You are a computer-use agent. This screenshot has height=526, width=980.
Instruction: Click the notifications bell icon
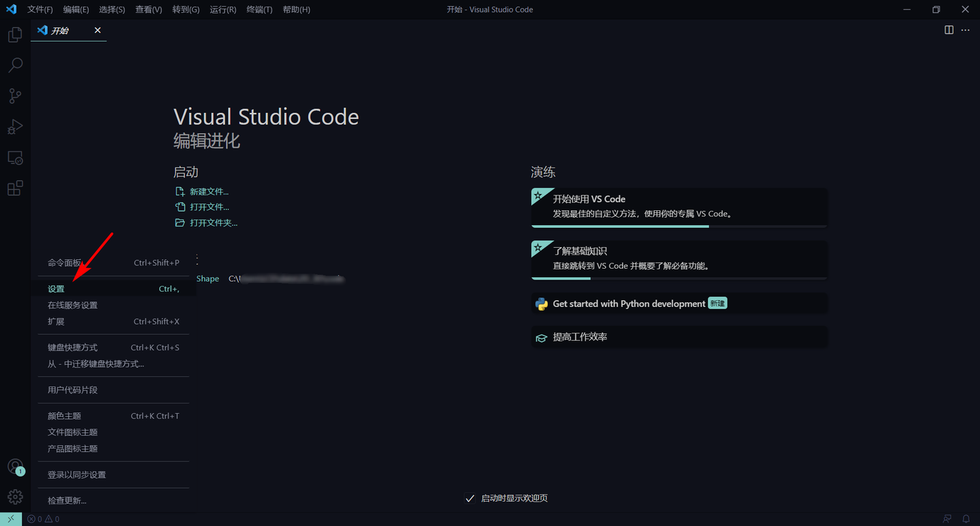(x=966, y=519)
